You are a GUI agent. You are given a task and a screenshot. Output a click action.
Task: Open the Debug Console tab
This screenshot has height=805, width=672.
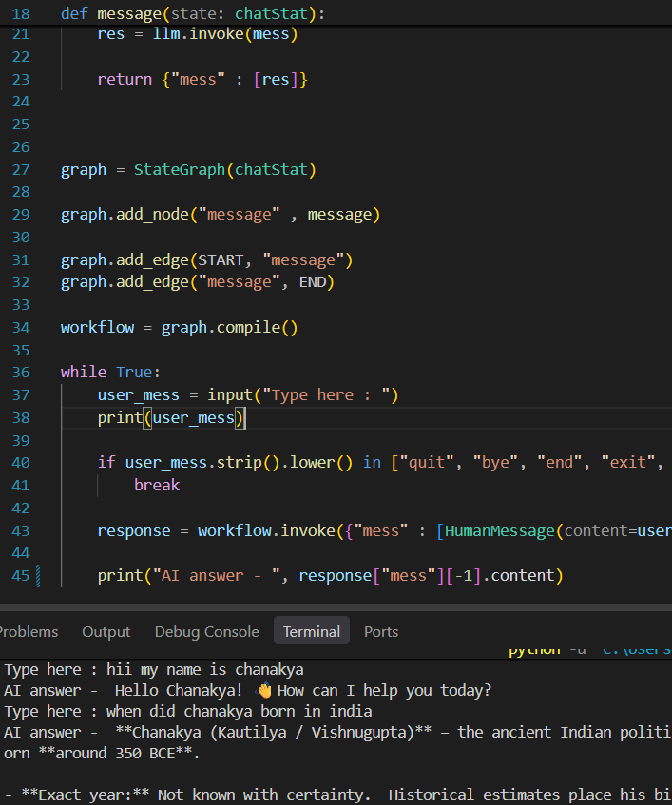pos(207,631)
